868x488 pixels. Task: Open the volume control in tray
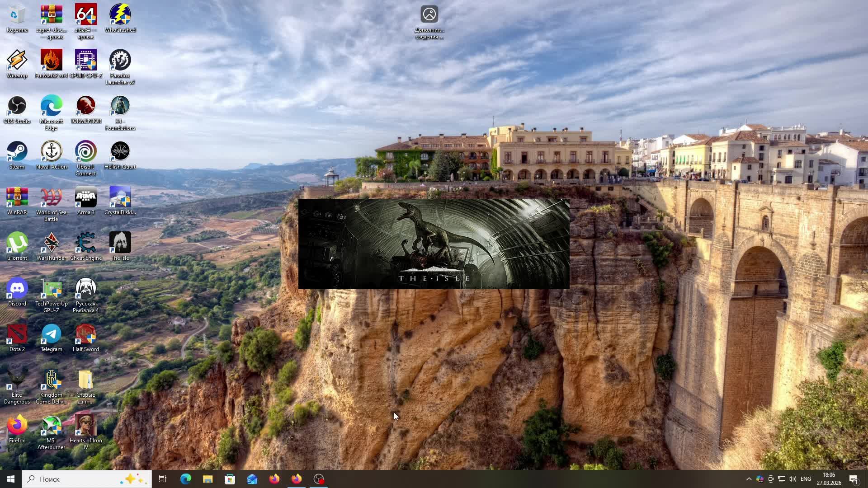tap(793, 479)
